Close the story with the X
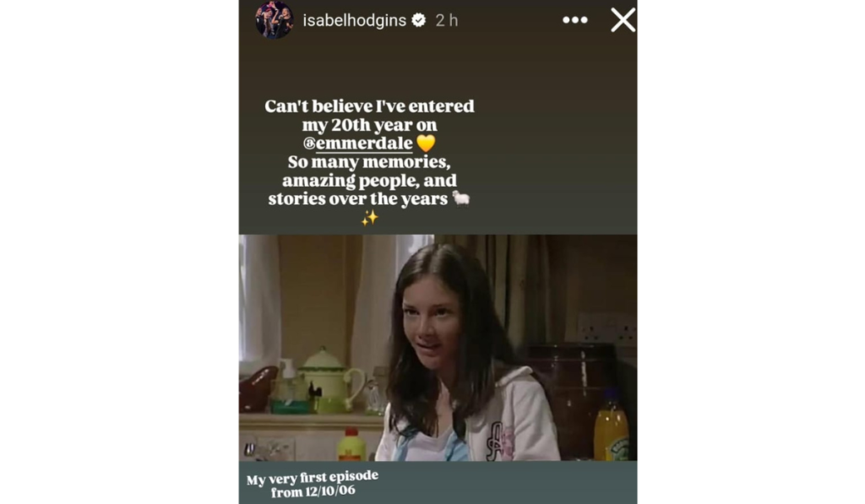Viewport: 865px width, 504px height. [x=623, y=20]
